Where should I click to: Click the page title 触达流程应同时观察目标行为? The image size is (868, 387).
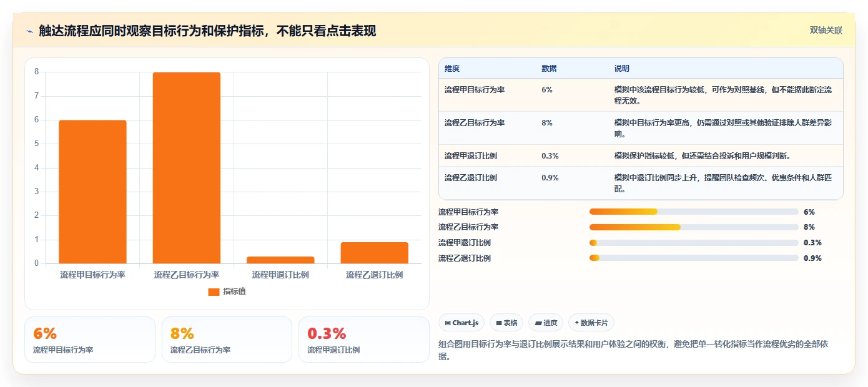pyautogui.click(x=207, y=31)
